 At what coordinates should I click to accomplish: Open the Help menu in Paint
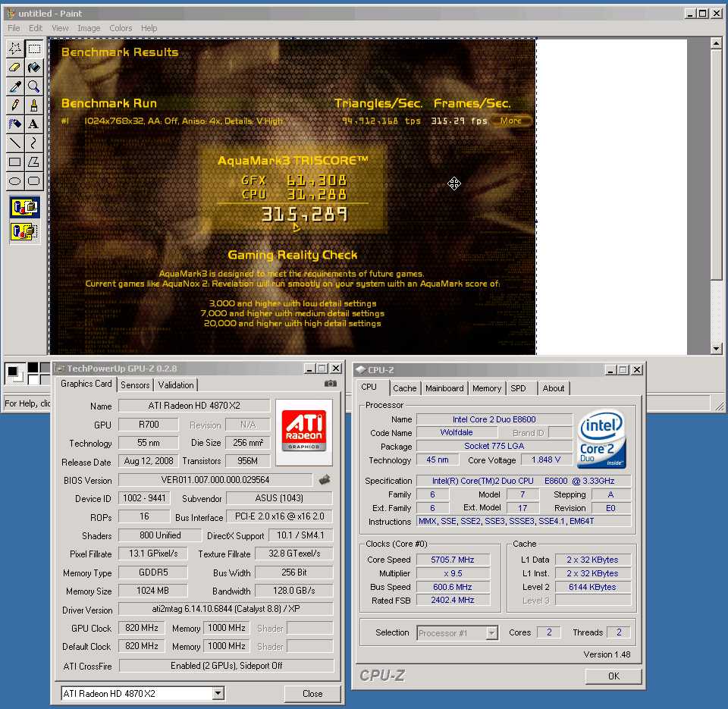pyautogui.click(x=149, y=28)
